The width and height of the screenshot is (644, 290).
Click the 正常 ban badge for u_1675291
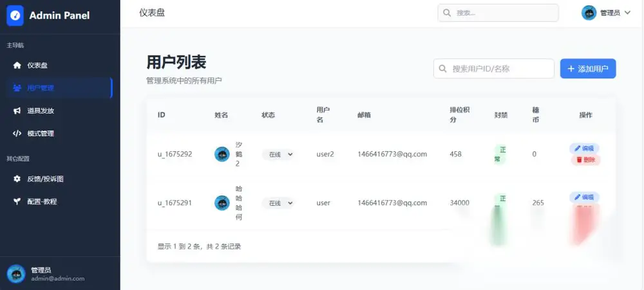click(x=500, y=203)
